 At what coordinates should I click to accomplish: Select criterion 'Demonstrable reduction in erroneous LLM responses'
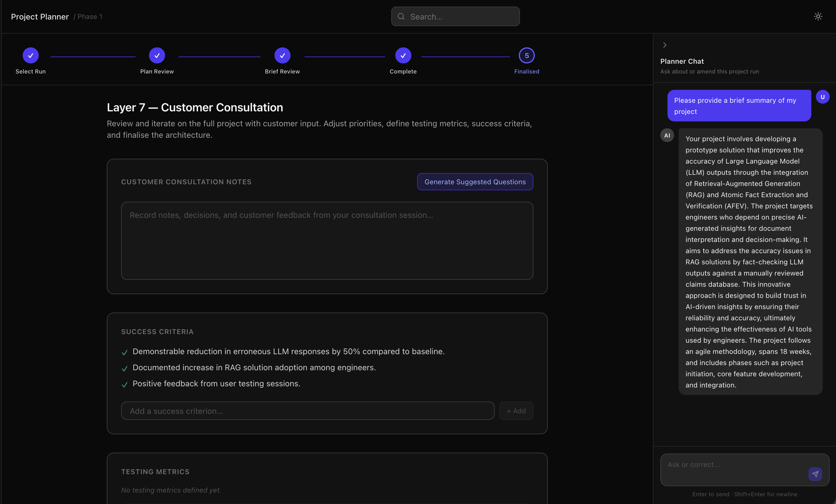click(x=289, y=351)
